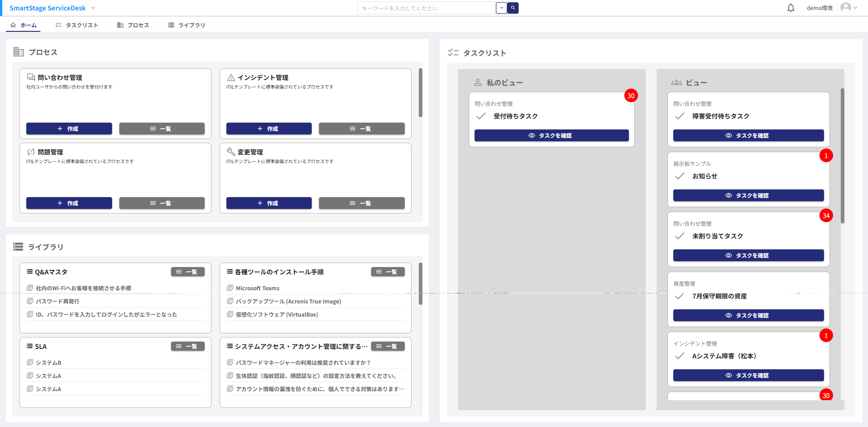The width and height of the screenshot is (868, 427).
Task: Click the 問い合わせ管理 chat icon
Action: point(31,77)
